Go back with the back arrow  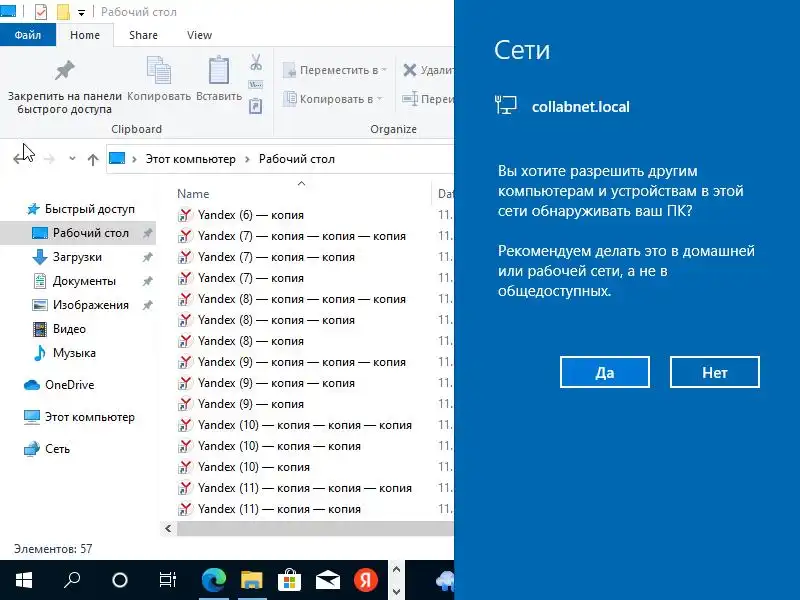tap(20, 159)
